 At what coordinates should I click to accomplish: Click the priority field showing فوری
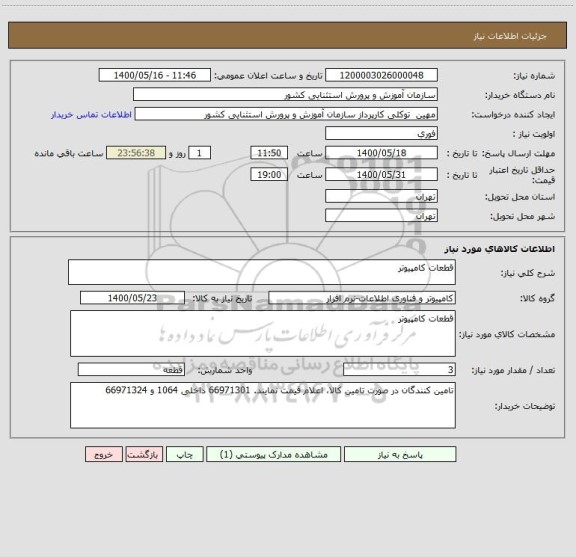tap(381, 133)
